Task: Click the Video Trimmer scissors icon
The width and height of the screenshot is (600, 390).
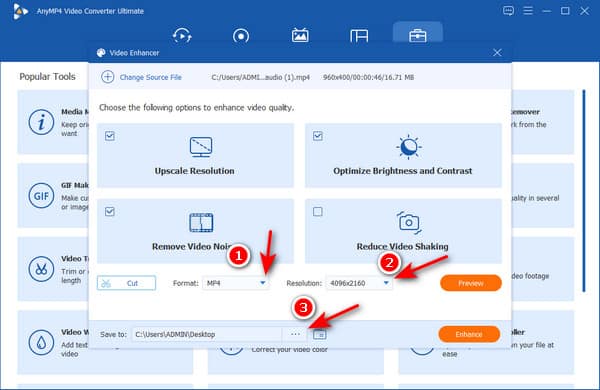Action: click(41, 269)
